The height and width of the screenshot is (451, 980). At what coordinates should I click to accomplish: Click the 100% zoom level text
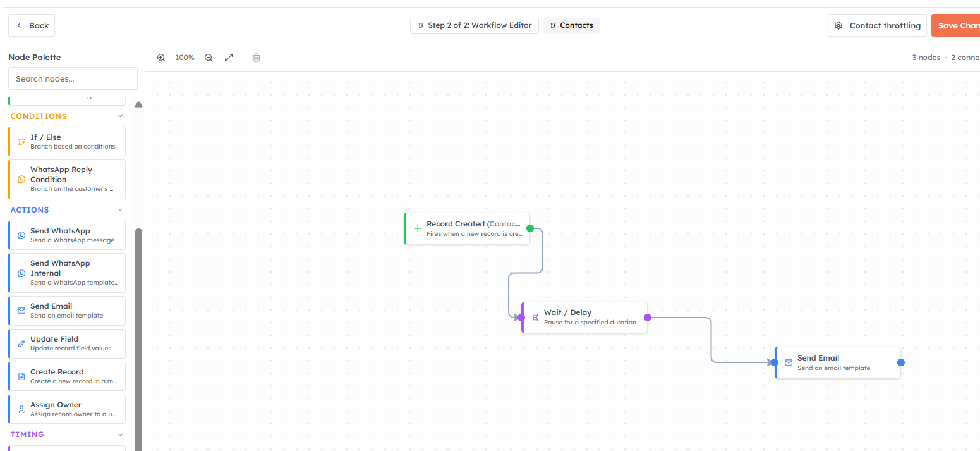click(185, 58)
